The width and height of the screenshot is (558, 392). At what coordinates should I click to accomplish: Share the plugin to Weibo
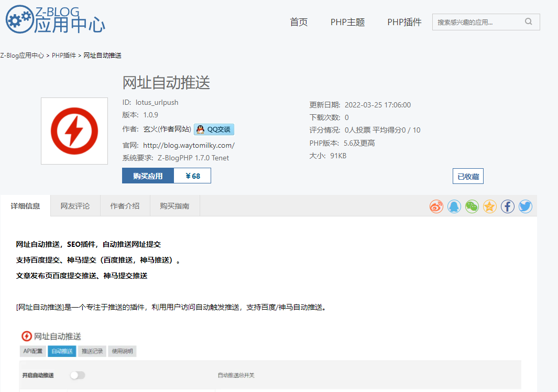[x=436, y=206]
